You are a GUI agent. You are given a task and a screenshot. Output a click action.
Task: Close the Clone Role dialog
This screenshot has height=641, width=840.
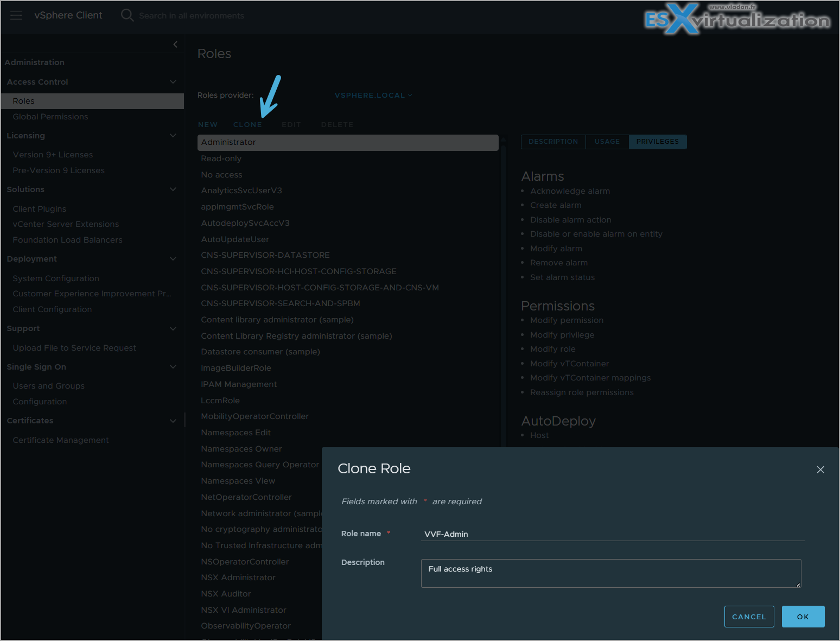pyautogui.click(x=820, y=469)
